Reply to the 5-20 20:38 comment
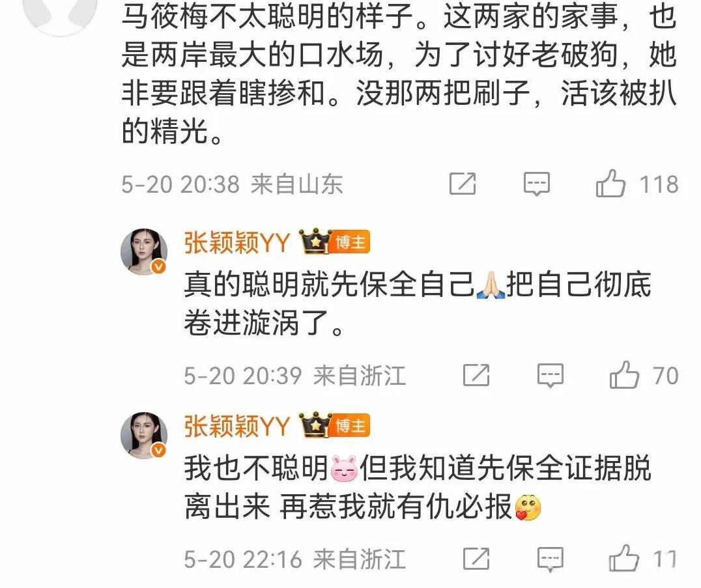Image resolution: width=701 pixels, height=588 pixels. (x=536, y=184)
